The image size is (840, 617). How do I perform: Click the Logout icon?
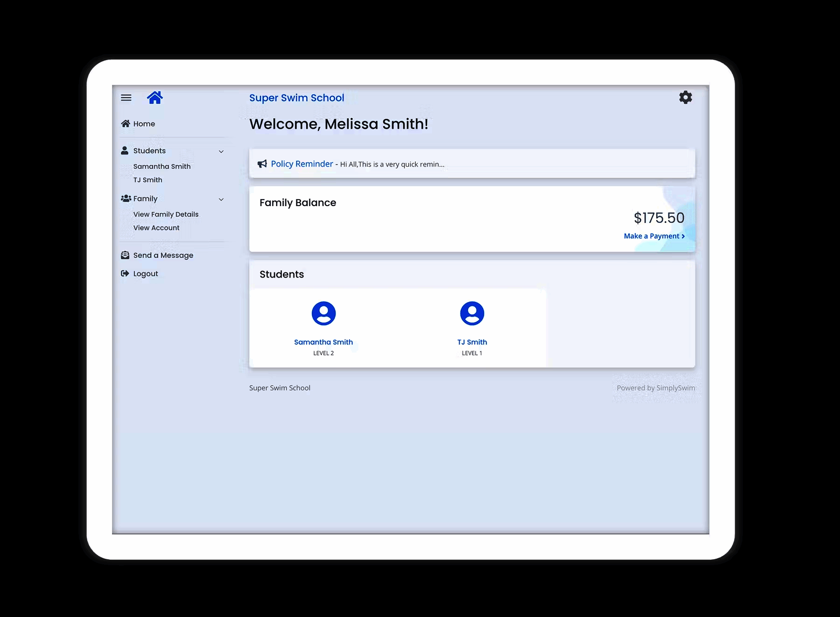(x=125, y=273)
